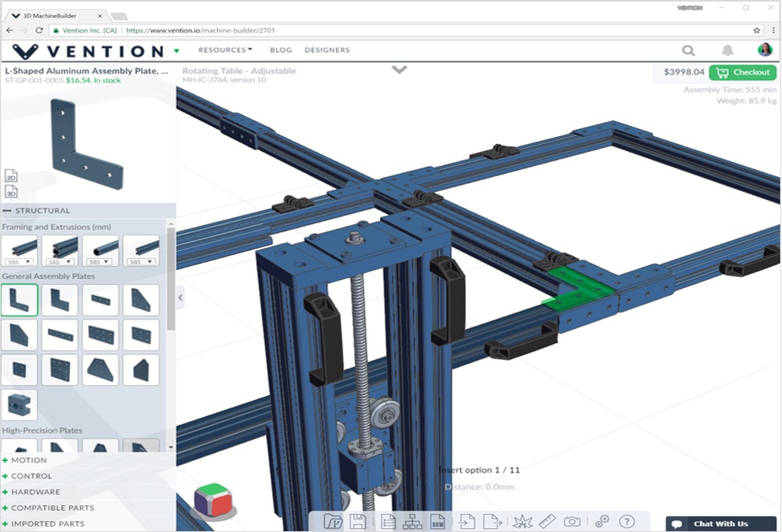
Task: Click the DESIGNERS menu item
Action: 327,50
